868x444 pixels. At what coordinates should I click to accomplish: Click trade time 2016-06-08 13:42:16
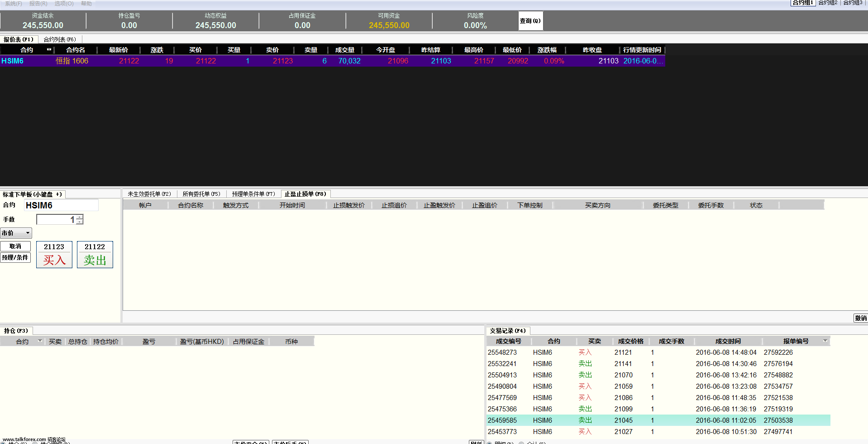point(726,375)
